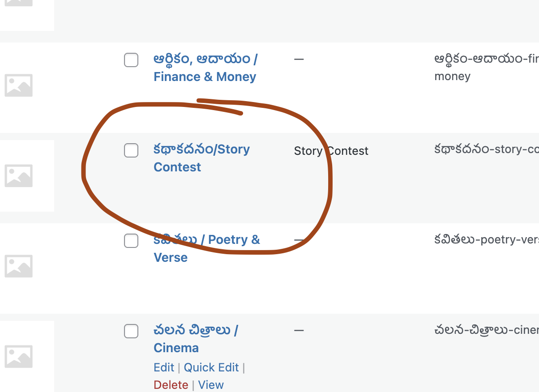The height and width of the screenshot is (392, 539).
Task: Open the Cinema category title link
Action: tap(196, 339)
